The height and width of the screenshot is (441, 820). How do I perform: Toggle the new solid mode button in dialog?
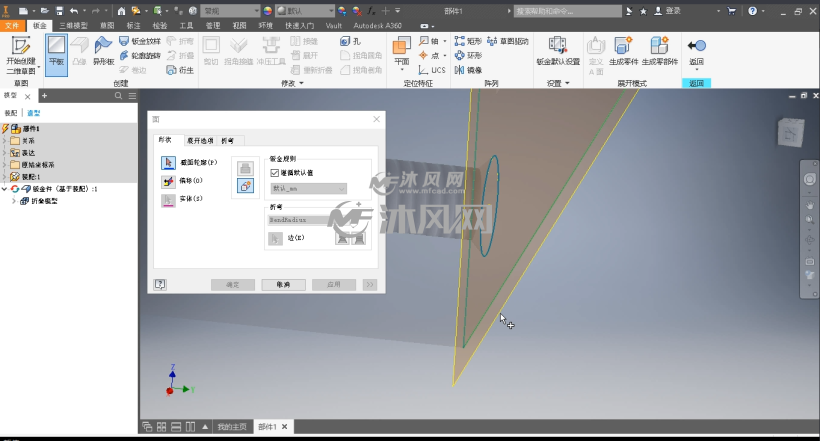coord(245,186)
